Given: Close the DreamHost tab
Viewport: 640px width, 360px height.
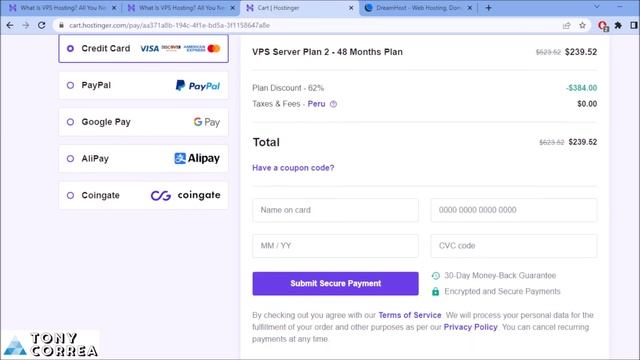Looking at the screenshot, I should [x=469, y=8].
